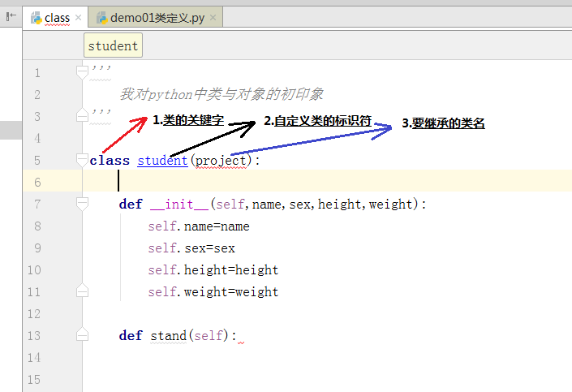This screenshot has height=392, width=572.
Task: Click the docstring fold end marker at line 3
Action: click(83, 115)
